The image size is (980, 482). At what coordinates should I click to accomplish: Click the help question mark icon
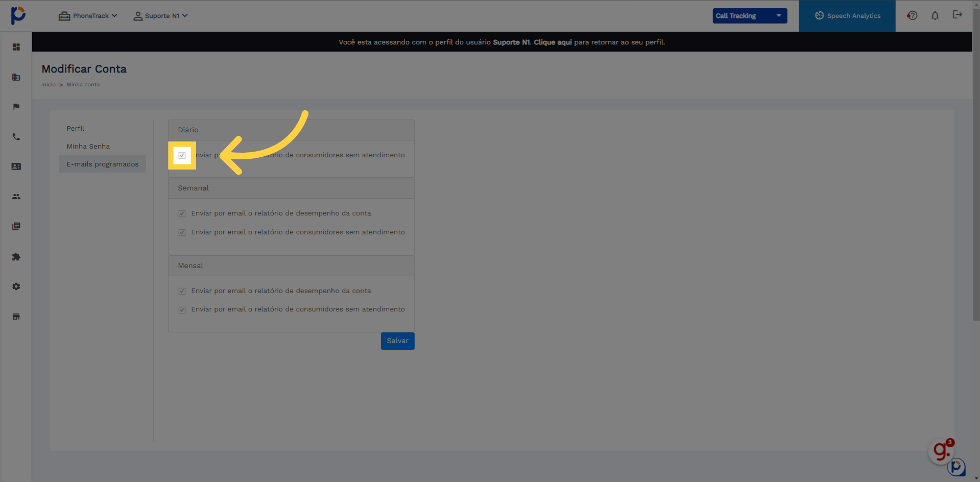click(912, 15)
